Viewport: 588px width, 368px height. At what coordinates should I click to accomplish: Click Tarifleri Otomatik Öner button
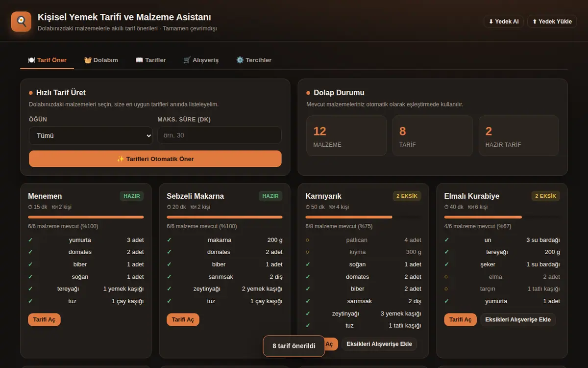click(x=155, y=159)
